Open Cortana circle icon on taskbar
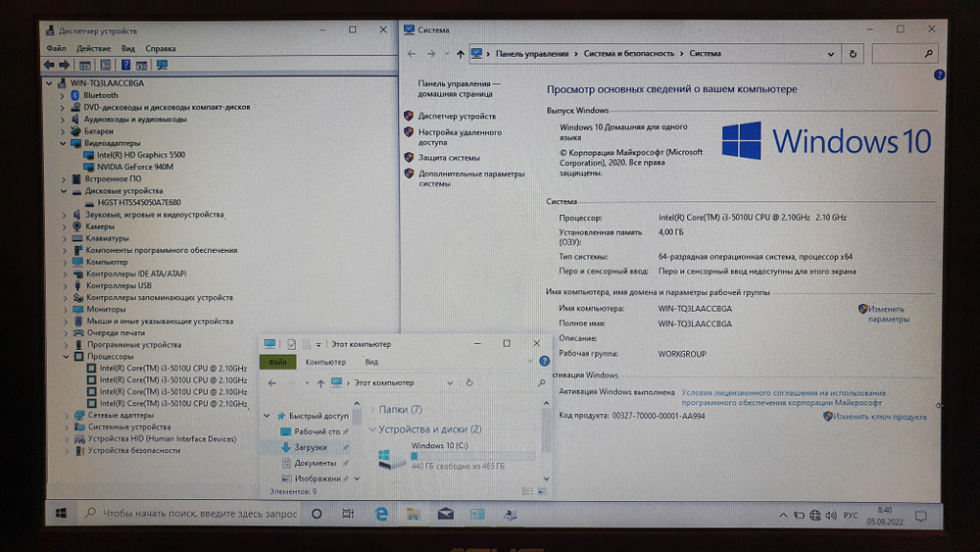 pos(317,514)
